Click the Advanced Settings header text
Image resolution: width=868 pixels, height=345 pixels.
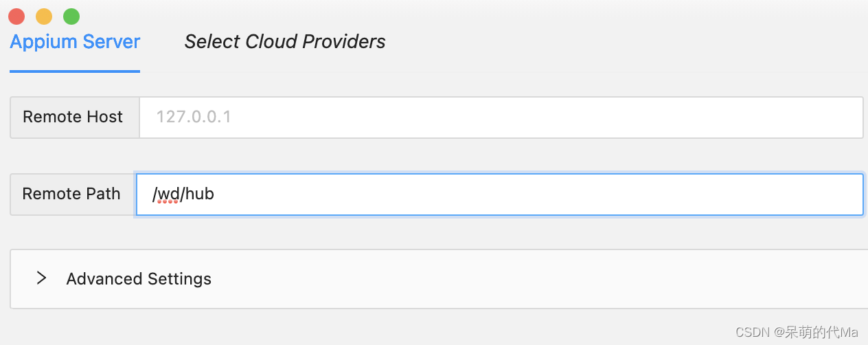click(x=139, y=278)
